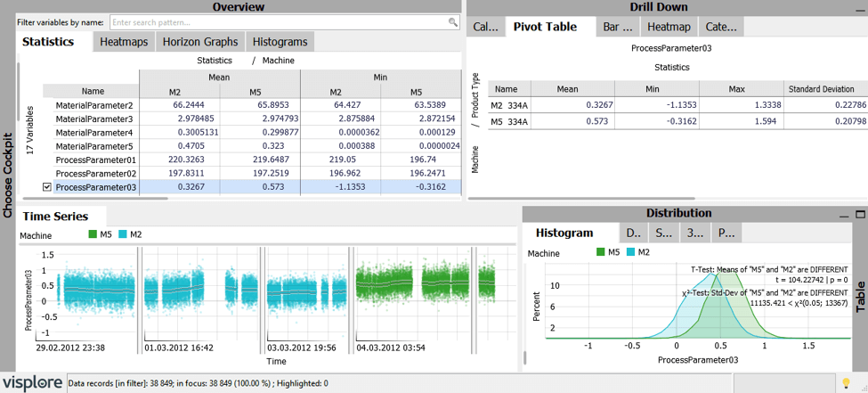Click the green M5 legend swatch in Time Series

tap(93, 235)
